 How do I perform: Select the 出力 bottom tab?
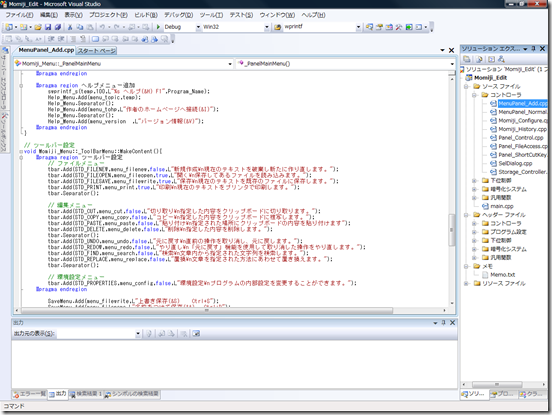coord(57,394)
